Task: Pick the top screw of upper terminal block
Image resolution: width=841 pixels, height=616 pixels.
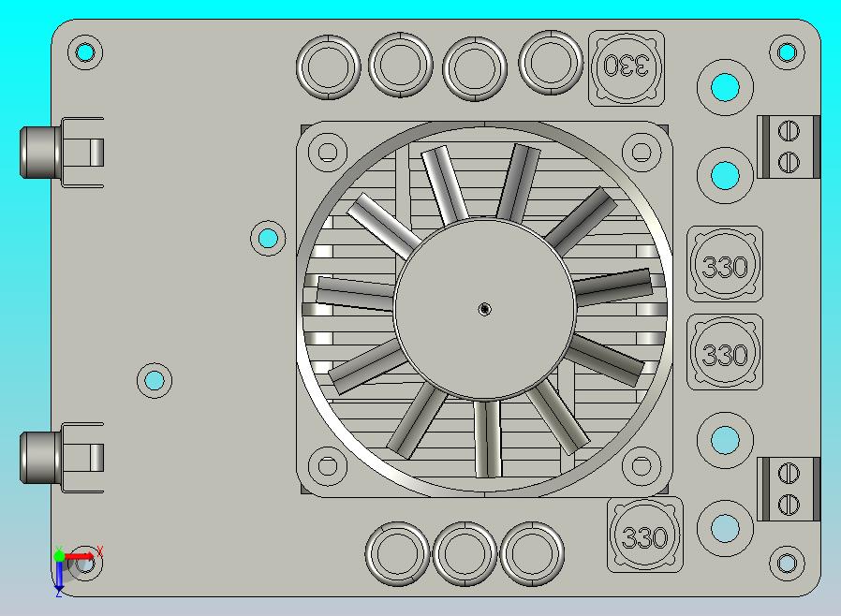Action: (x=788, y=131)
